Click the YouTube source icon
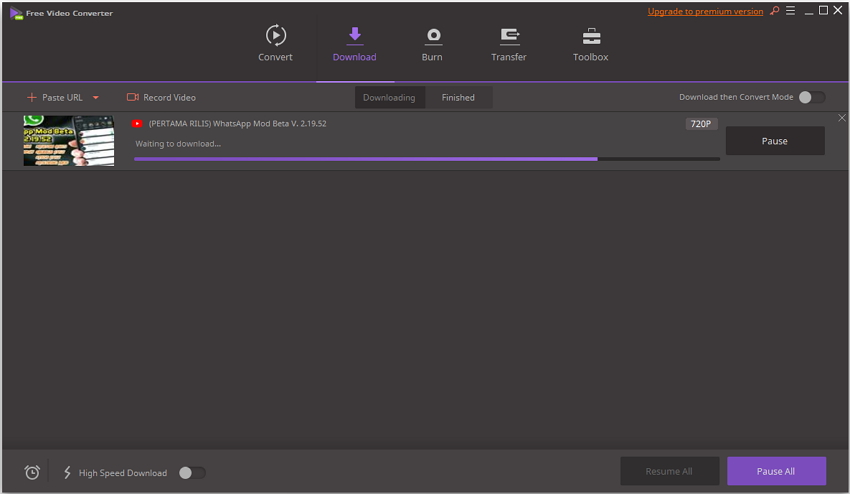The height and width of the screenshot is (494, 850). [x=137, y=124]
